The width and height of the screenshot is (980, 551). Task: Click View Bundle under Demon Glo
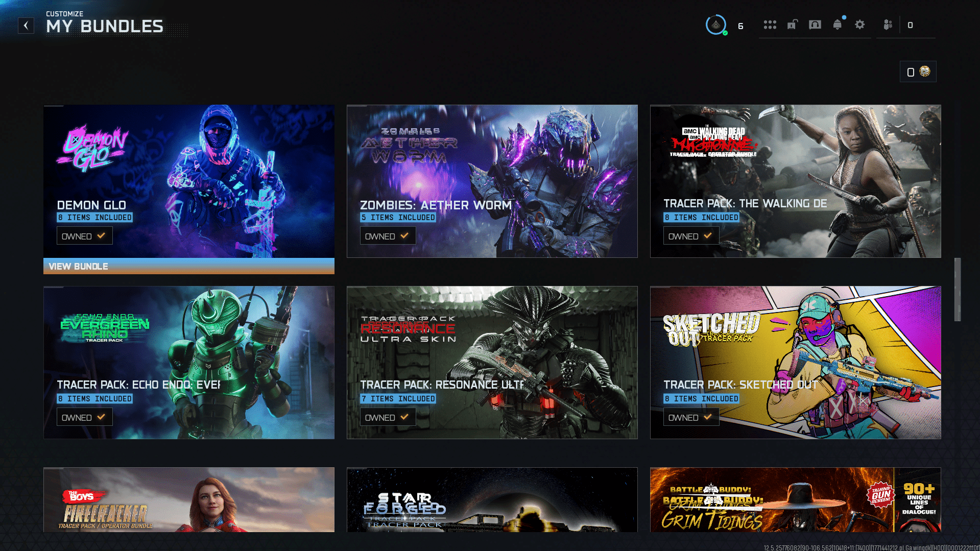tap(188, 266)
